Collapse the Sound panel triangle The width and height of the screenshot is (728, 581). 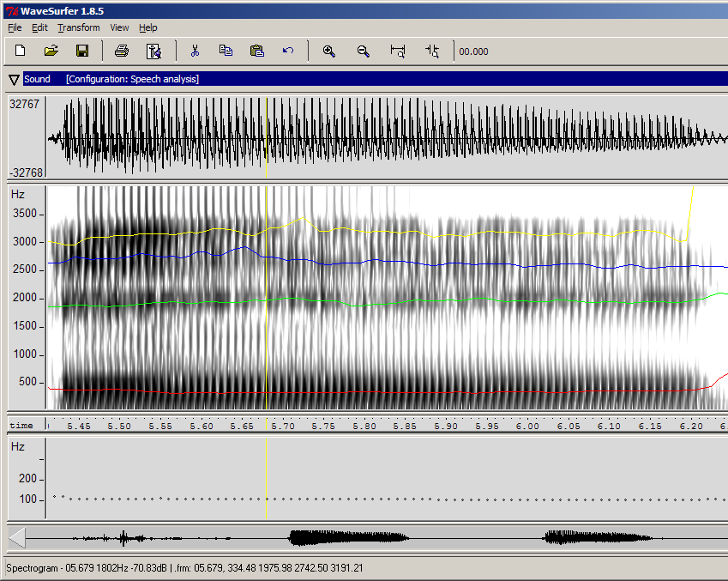click(x=14, y=79)
